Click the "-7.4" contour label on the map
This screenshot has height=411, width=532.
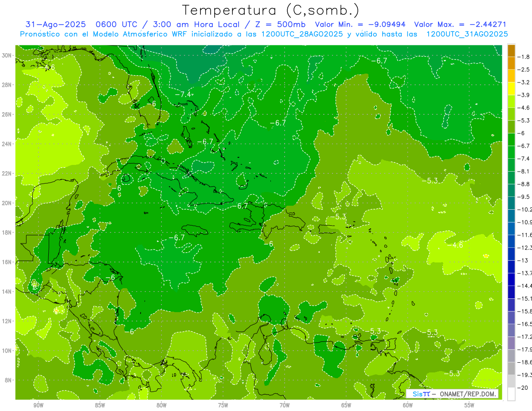point(183,94)
